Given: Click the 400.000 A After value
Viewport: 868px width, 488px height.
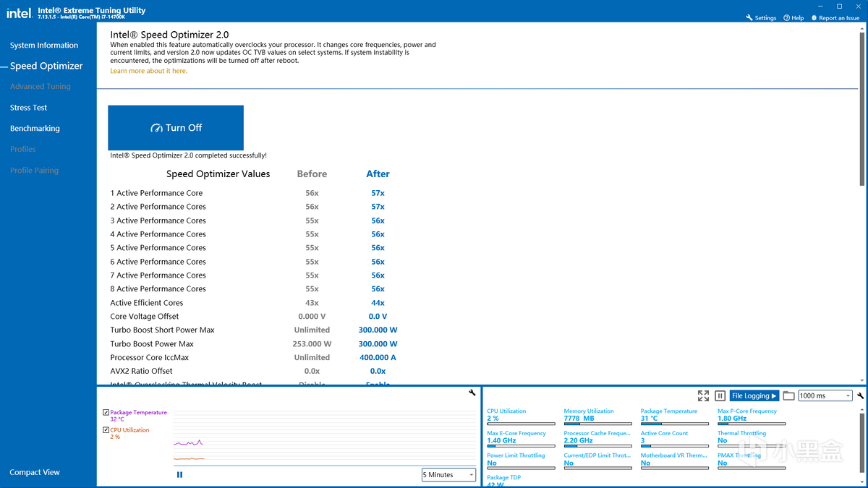Looking at the screenshot, I should (378, 358).
